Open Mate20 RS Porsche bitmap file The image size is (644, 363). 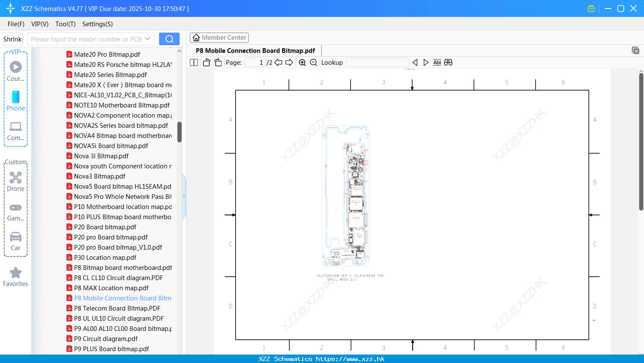[x=119, y=64]
